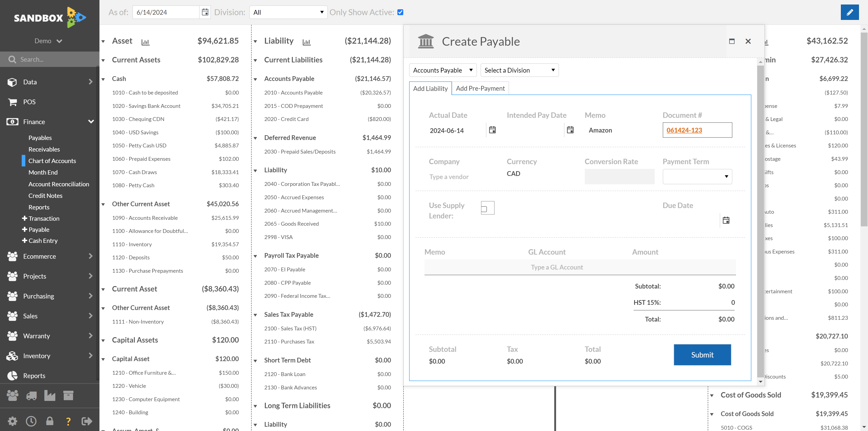Screen dimensions: 868x431
Task: Click the Finance money icon
Action: [x=12, y=122]
